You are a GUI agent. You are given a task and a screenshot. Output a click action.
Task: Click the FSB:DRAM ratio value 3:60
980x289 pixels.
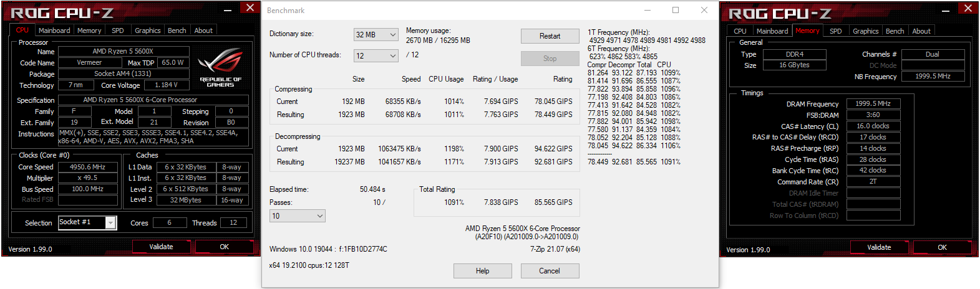tap(873, 115)
